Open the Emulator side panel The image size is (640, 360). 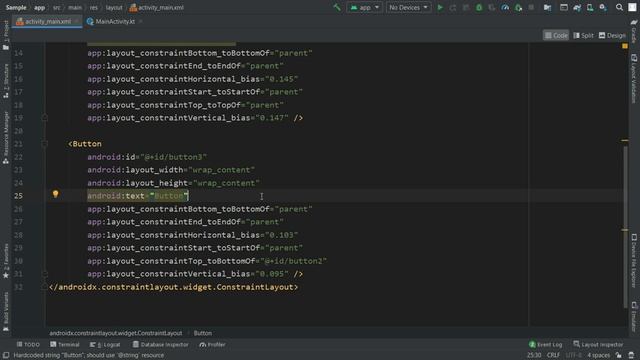click(x=634, y=316)
